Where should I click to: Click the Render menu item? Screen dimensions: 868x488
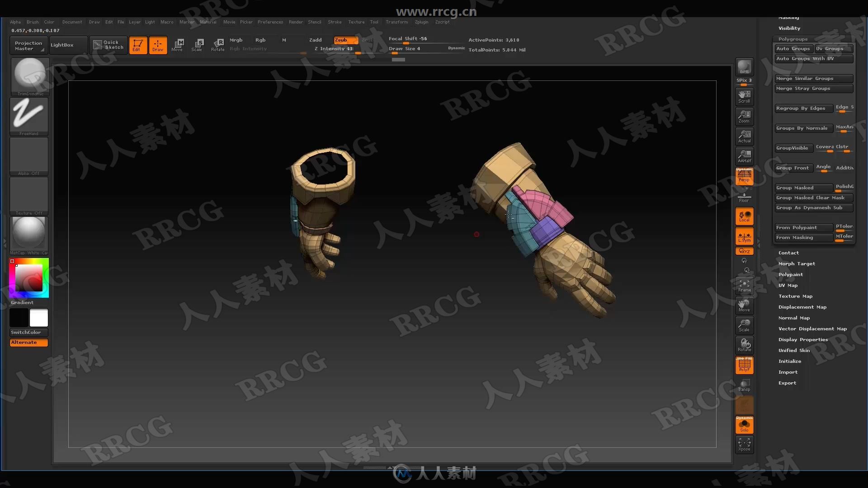coord(296,22)
